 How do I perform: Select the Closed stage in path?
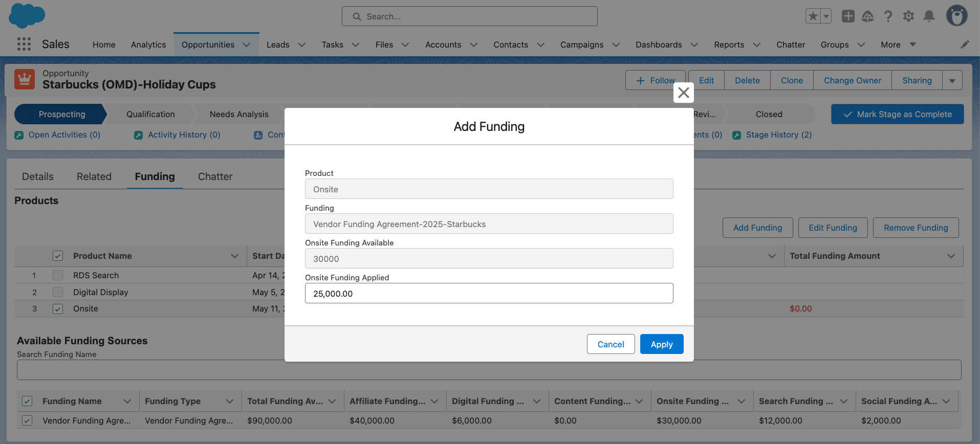click(x=769, y=114)
